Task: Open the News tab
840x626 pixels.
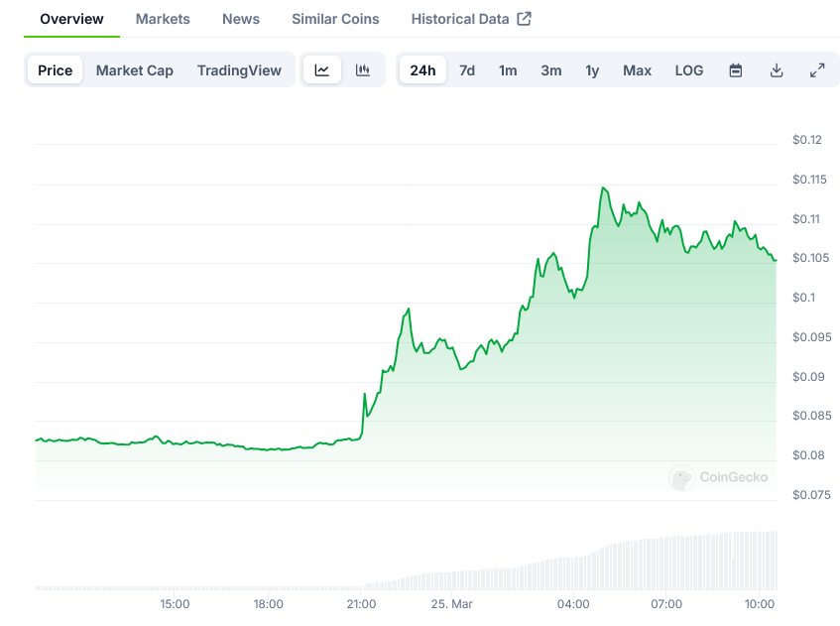Action: [x=241, y=19]
